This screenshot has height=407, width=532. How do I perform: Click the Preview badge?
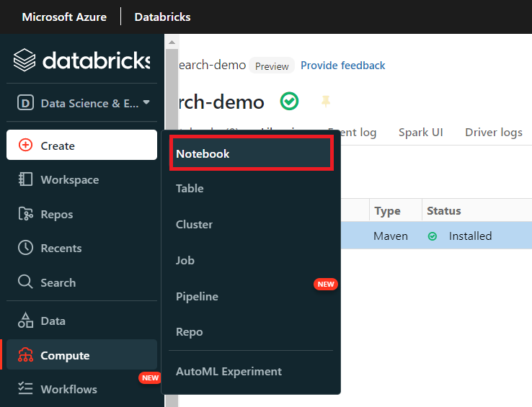(x=272, y=66)
